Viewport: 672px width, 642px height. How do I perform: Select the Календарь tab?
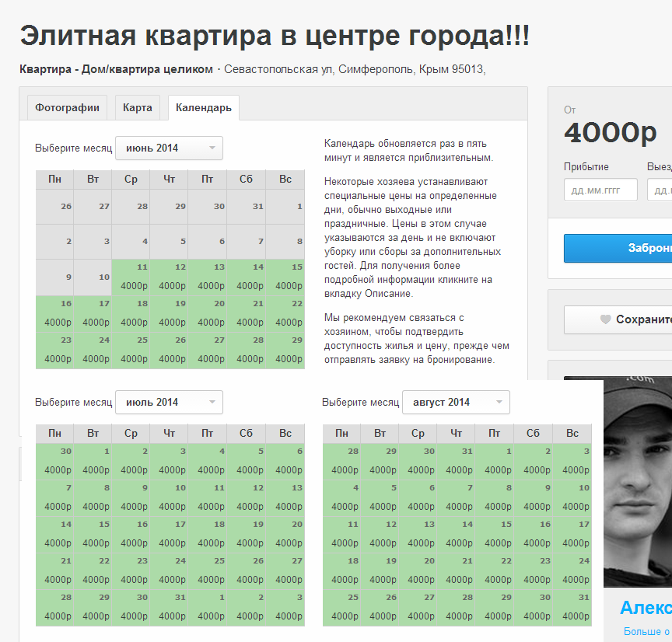pos(204,107)
